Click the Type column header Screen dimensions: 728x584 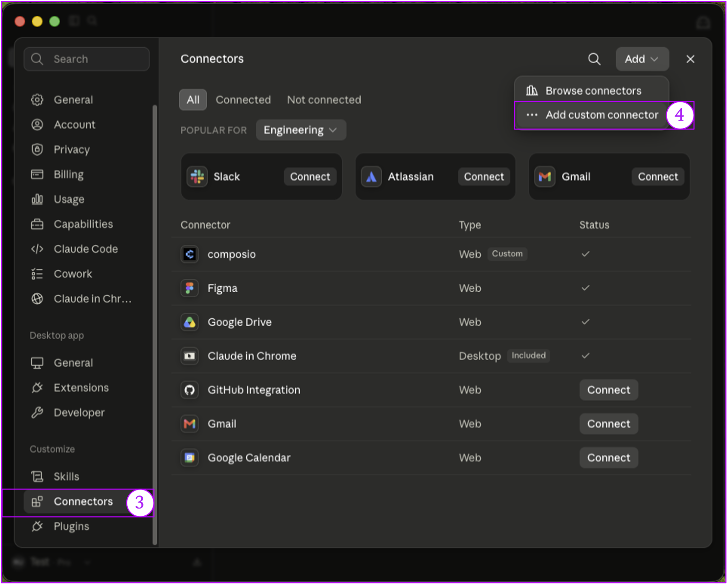pos(470,225)
